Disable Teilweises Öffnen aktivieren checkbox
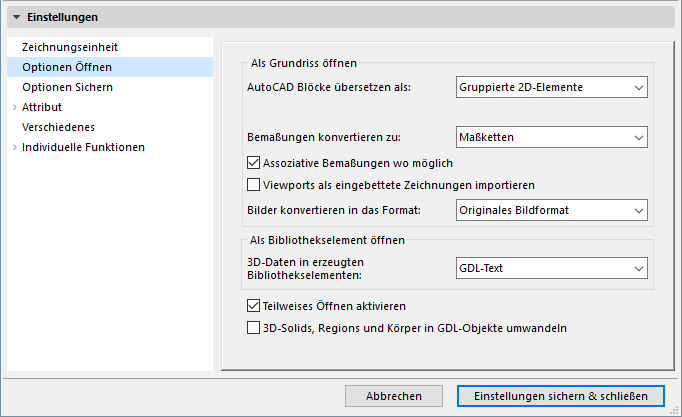Viewport: 682px width, 417px height. point(253,305)
